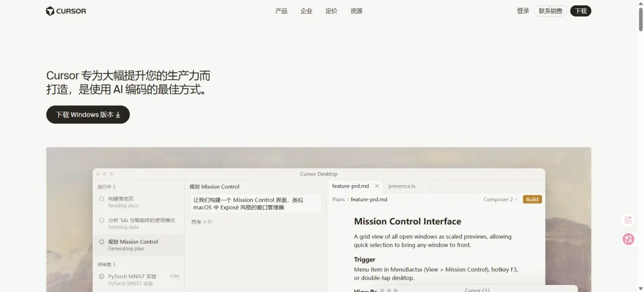The image size is (644, 292).
Task: Click 登录 link
Action: (523, 11)
